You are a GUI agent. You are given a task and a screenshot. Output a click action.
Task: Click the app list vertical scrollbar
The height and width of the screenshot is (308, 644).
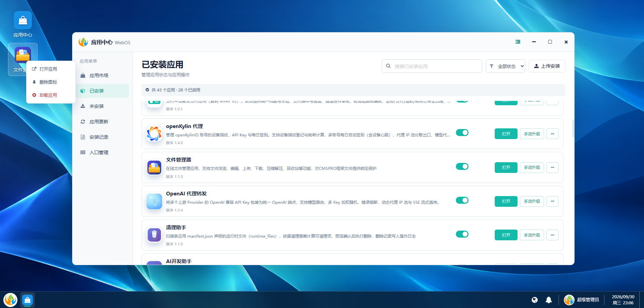click(x=573, y=128)
